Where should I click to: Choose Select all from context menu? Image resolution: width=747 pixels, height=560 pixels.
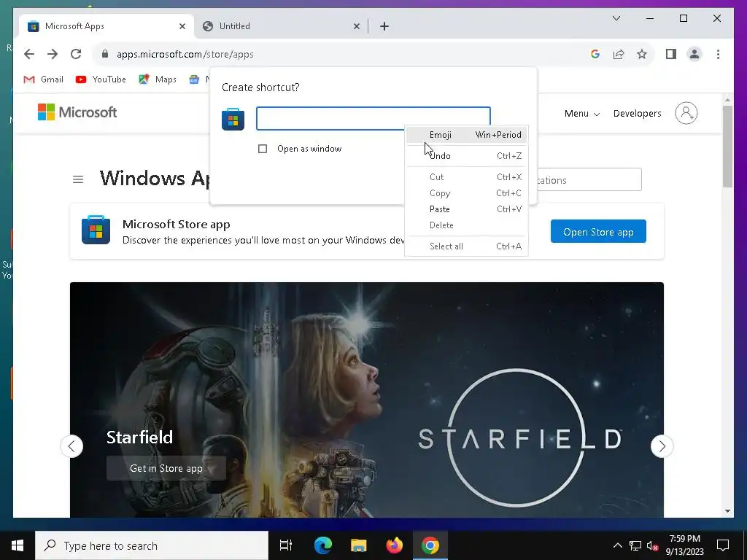(x=466, y=246)
